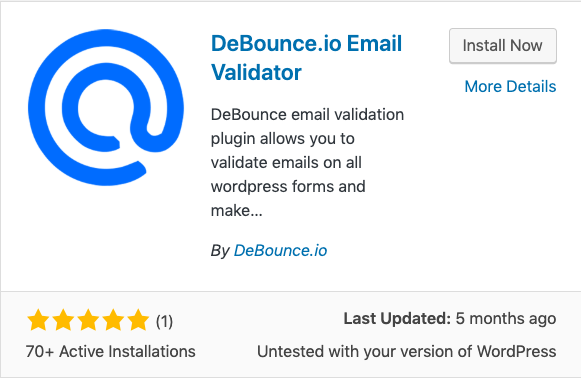Select the third gold rating star
The image size is (581, 378).
(x=88, y=320)
